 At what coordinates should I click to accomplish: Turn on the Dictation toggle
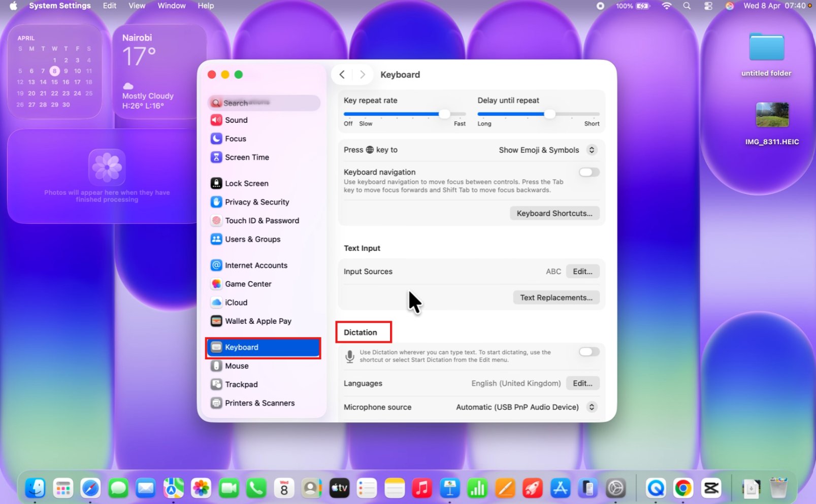[x=589, y=352]
